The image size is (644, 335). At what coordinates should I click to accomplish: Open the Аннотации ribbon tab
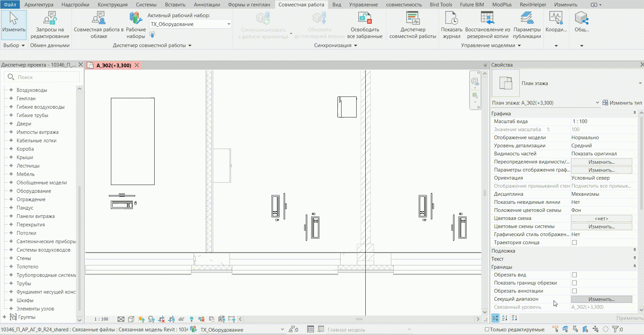[207, 5]
